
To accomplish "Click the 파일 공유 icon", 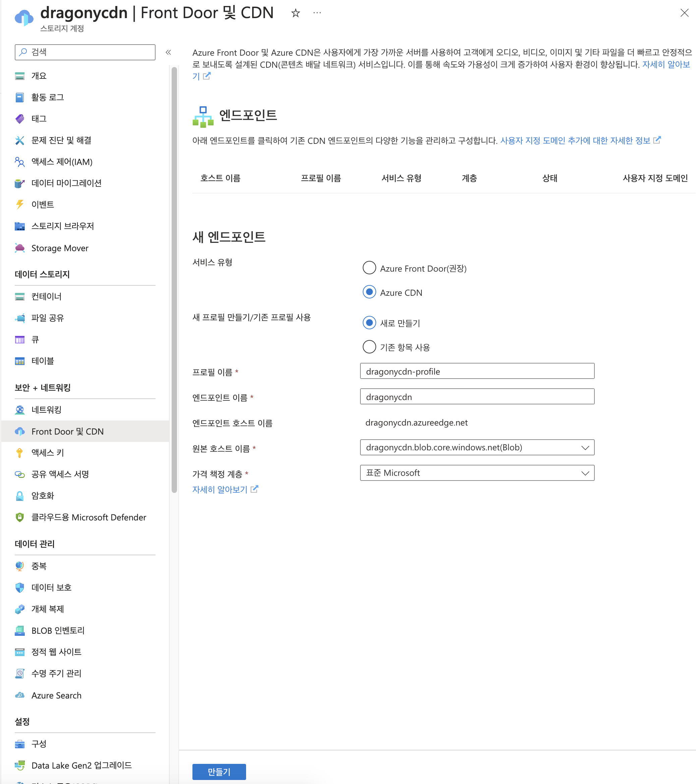I will (x=19, y=318).
